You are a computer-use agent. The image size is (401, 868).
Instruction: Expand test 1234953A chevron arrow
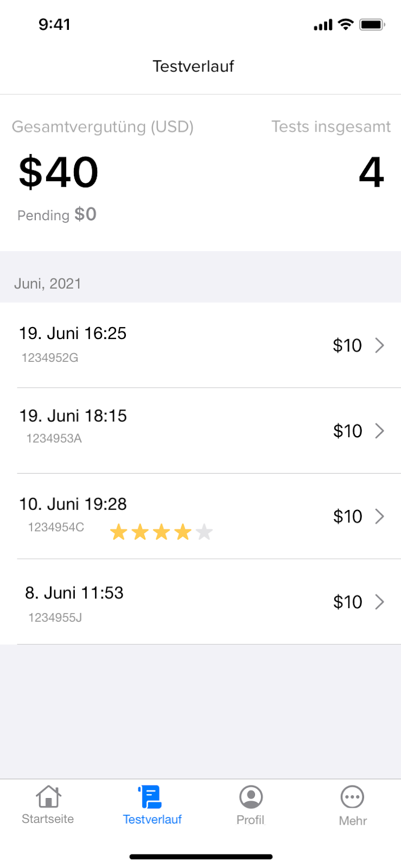pyautogui.click(x=380, y=431)
